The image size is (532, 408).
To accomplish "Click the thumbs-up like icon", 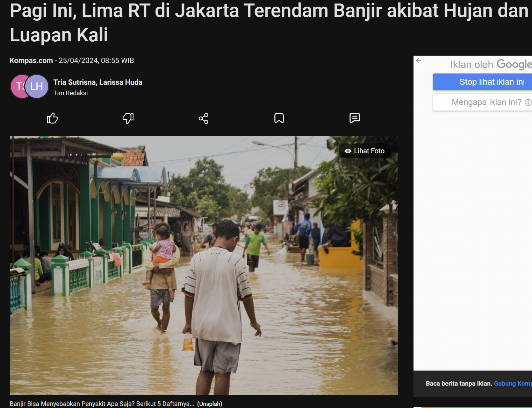I will [52, 118].
